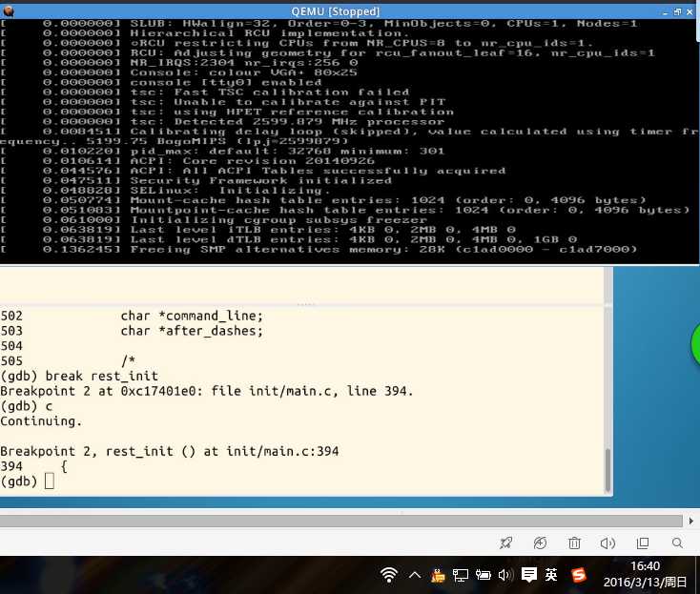Click 'Breakpoint 2 at 0xc17401e0' line
The height and width of the screenshot is (594, 700).
(x=207, y=391)
